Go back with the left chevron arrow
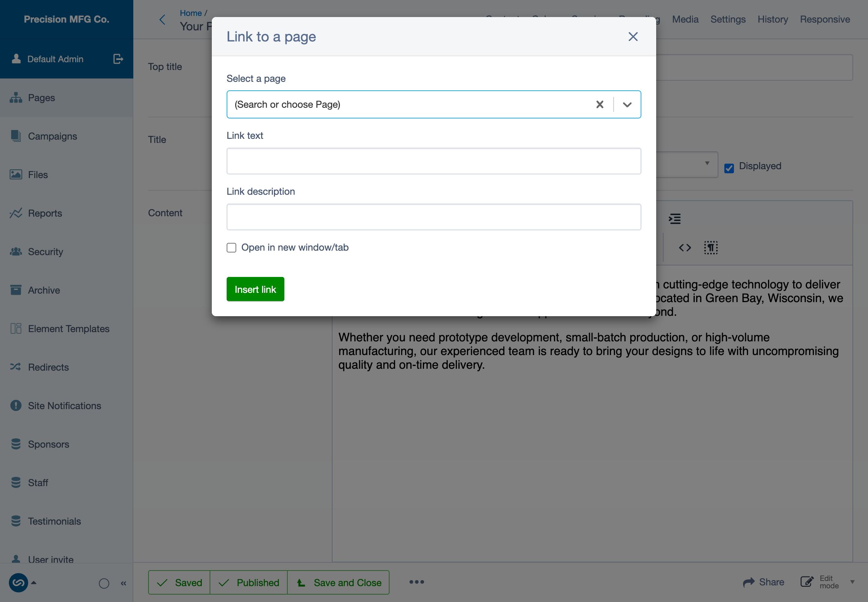Screen dimensions: 868x602 coord(162,20)
